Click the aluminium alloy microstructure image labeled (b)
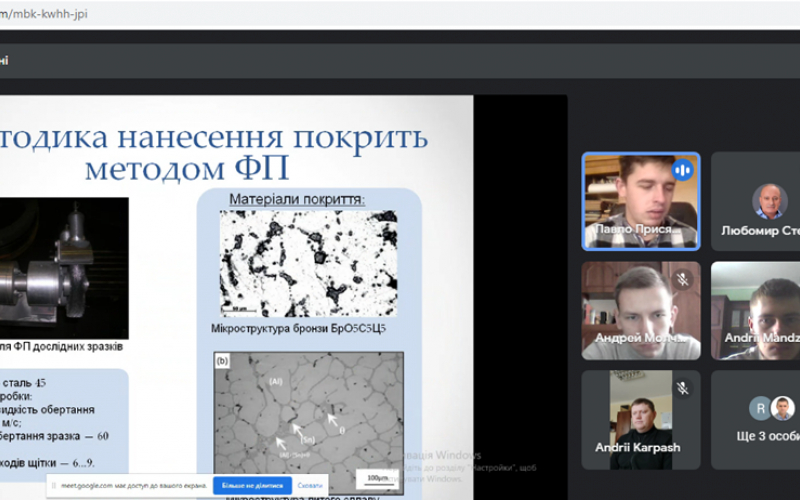This screenshot has height=500, width=800. 308,423
